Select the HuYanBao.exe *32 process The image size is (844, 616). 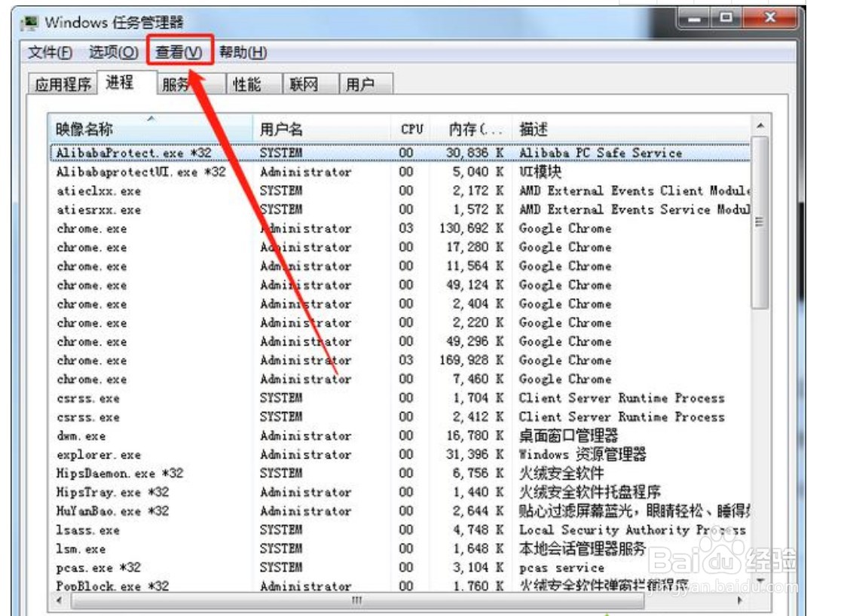click(400, 511)
